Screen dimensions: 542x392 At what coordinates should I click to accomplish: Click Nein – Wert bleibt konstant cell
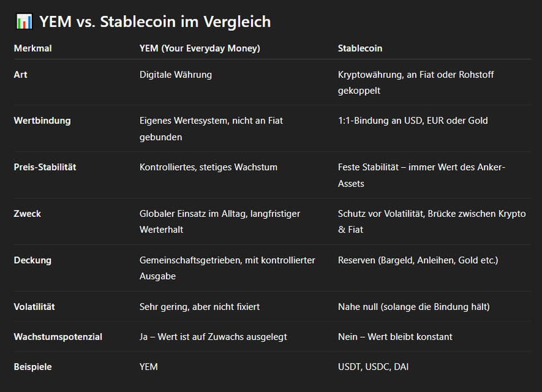(x=395, y=336)
